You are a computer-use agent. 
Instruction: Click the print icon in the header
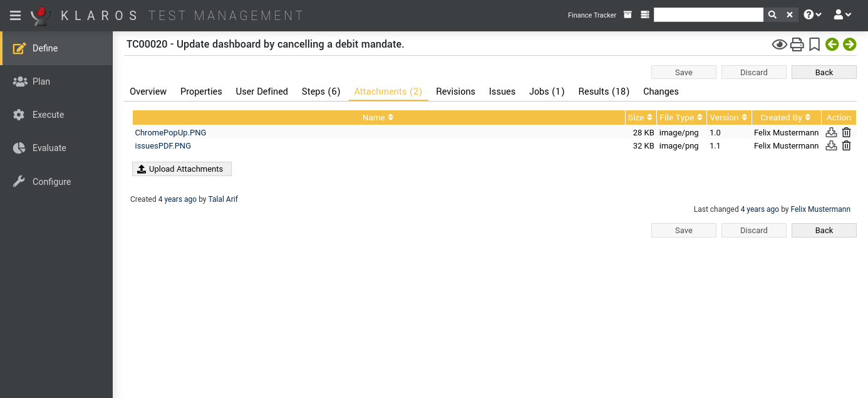797,45
